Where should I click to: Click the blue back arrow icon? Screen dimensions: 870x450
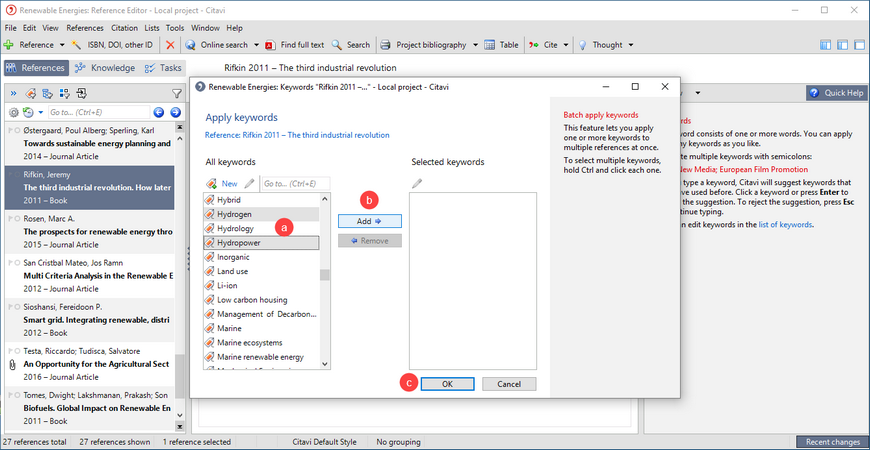point(159,113)
